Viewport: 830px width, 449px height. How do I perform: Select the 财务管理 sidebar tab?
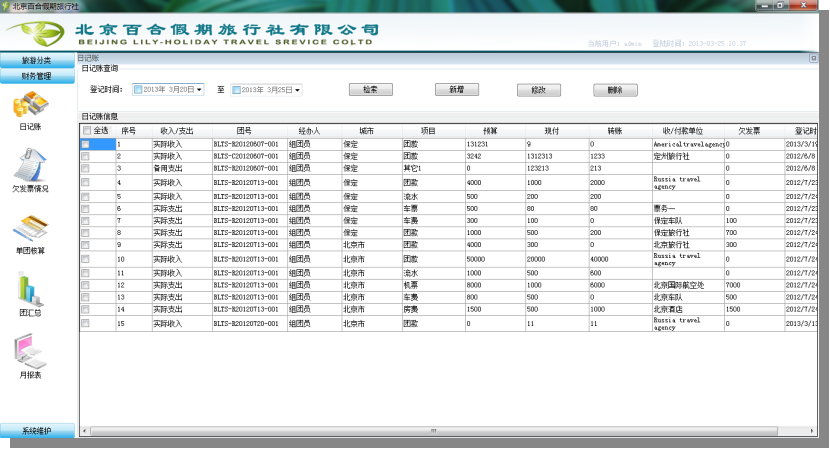click(36, 75)
